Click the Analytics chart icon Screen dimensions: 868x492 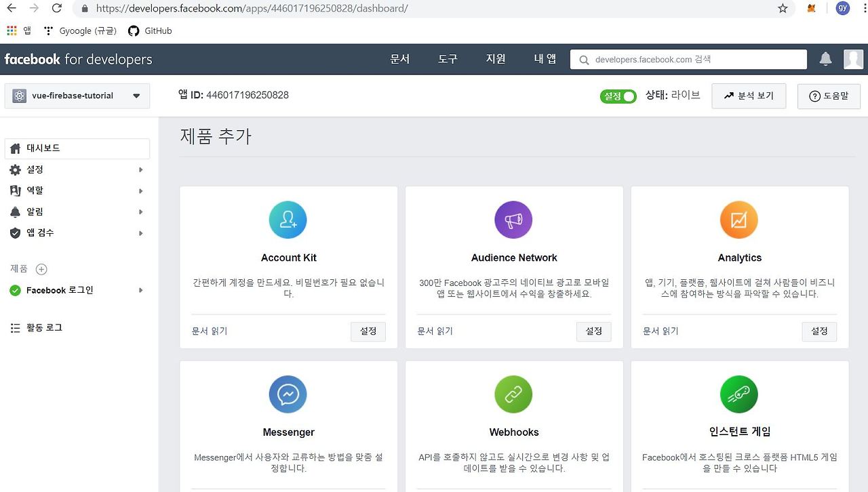coord(739,220)
